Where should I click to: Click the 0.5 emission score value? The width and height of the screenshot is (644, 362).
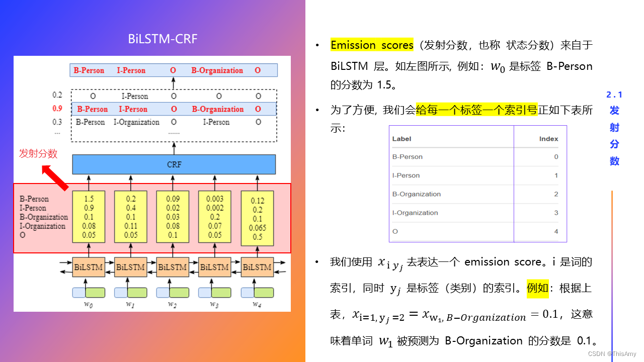[x=257, y=237]
